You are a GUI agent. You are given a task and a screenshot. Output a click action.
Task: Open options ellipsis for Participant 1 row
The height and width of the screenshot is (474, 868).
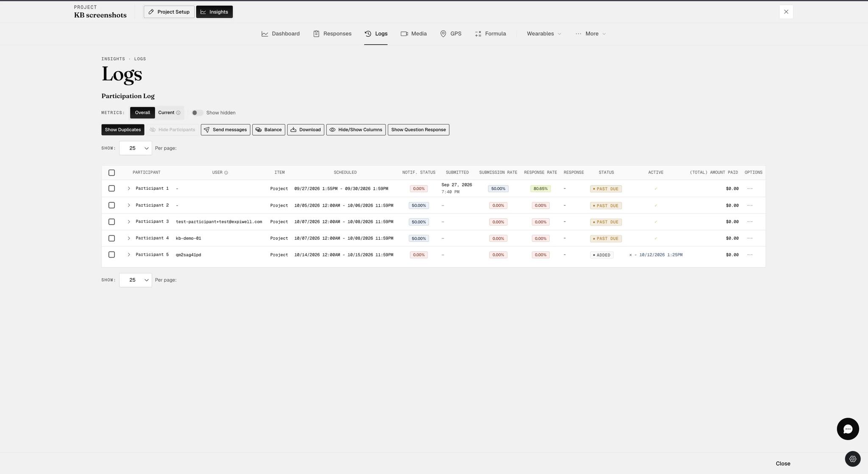click(750, 188)
